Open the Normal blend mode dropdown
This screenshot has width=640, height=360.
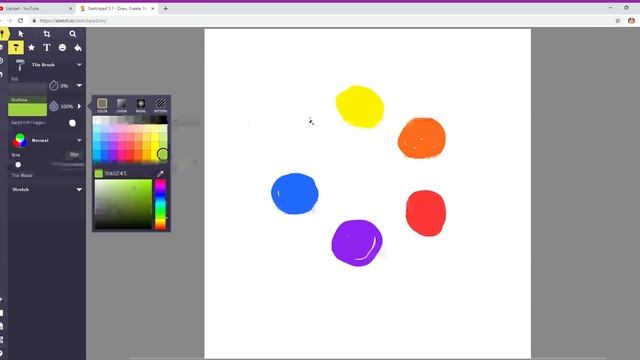point(79,140)
